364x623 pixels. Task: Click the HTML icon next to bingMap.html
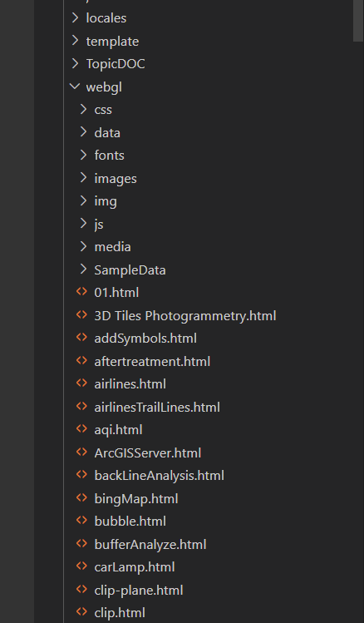[81, 498]
